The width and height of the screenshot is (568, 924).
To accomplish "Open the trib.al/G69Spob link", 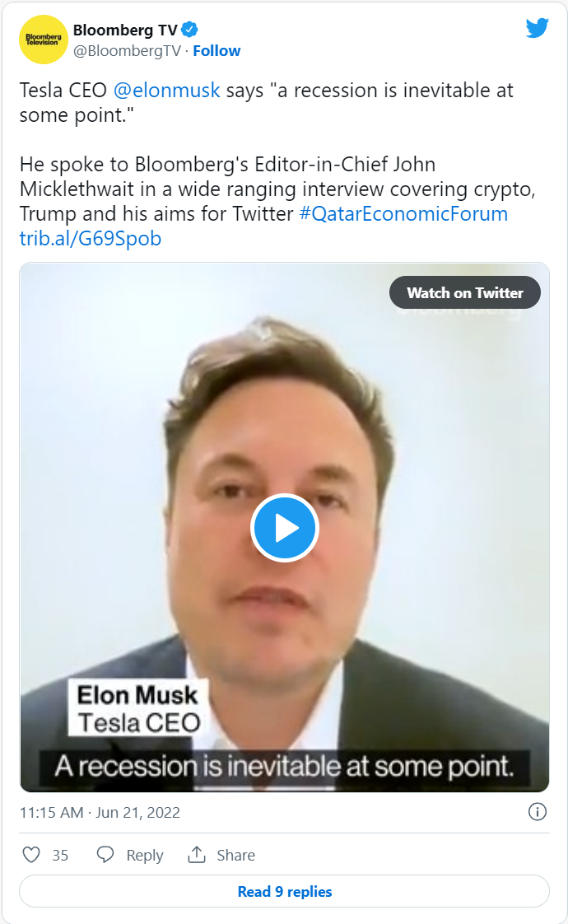I will pyautogui.click(x=91, y=239).
